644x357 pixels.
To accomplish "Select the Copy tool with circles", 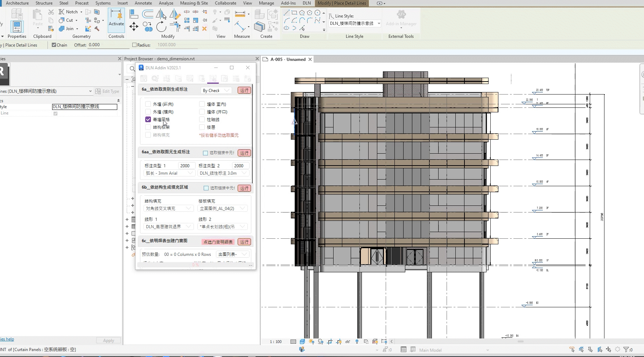I will [x=148, y=27].
